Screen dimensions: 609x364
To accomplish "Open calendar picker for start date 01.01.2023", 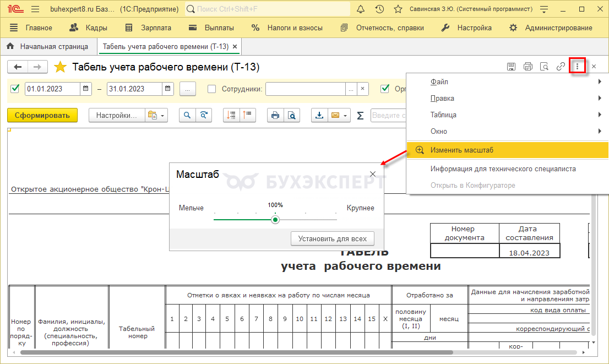I will pyautogui.click(x=86, y=89).
